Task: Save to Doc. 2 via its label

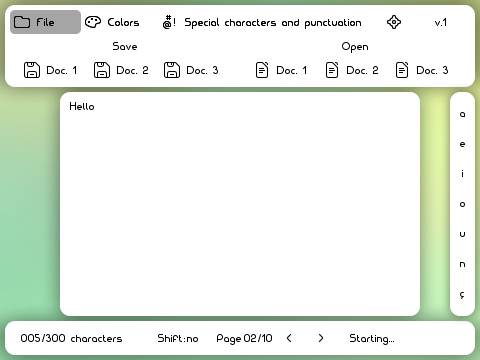Action: (132, 70)
